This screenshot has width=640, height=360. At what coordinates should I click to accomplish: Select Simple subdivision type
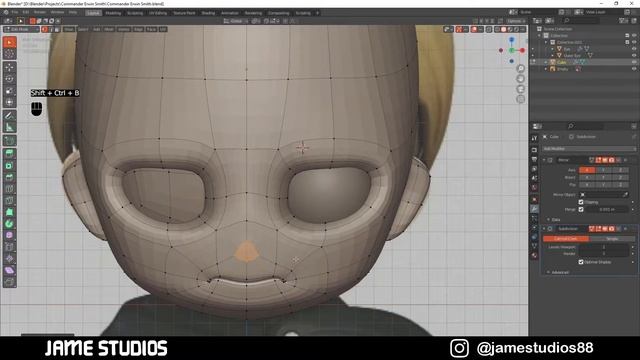(612, 239)
